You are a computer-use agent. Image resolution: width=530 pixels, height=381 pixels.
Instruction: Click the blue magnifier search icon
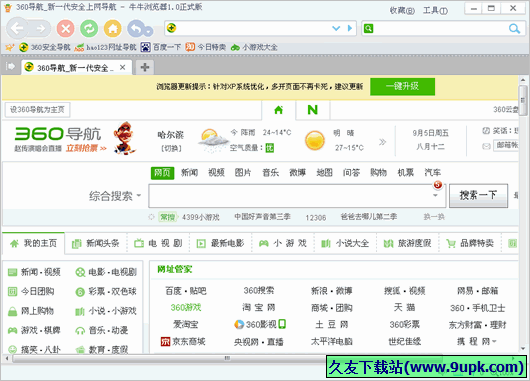(x=514, y=29)
